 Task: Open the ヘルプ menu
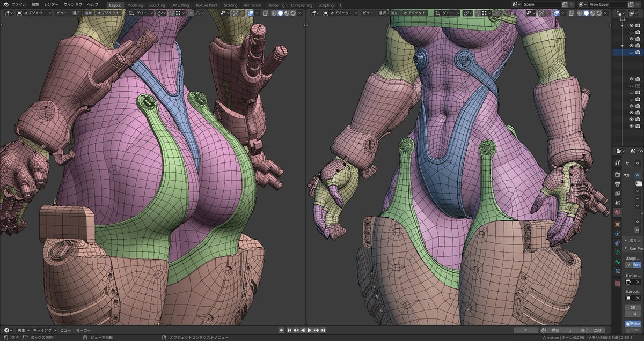point(93,4)
